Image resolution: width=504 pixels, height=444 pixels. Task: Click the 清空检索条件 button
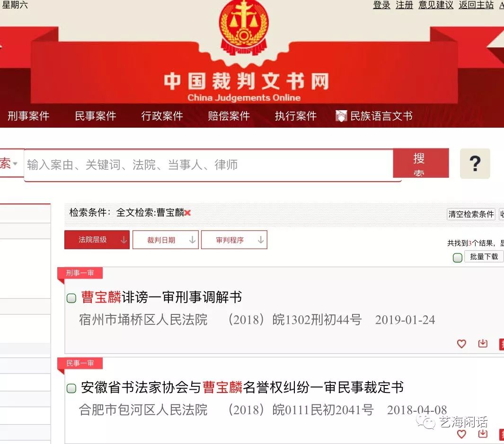point(471,214)
